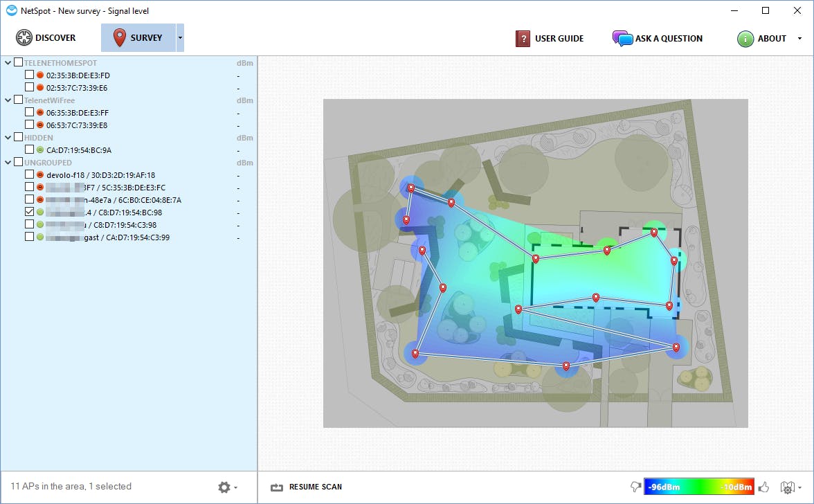
Task: Check the TELENETHOMESPOT group checkbox
Action: (18, 62)
